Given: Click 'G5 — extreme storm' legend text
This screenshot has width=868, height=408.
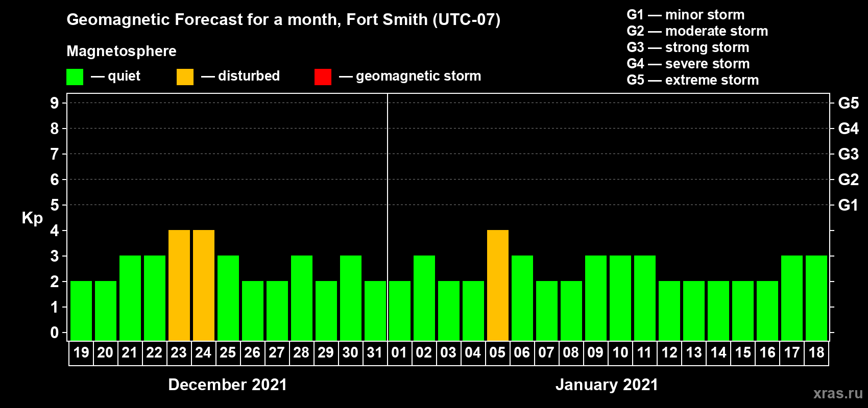Looking at the screenshot, I should pyautogui.click(x=693, y=80).
